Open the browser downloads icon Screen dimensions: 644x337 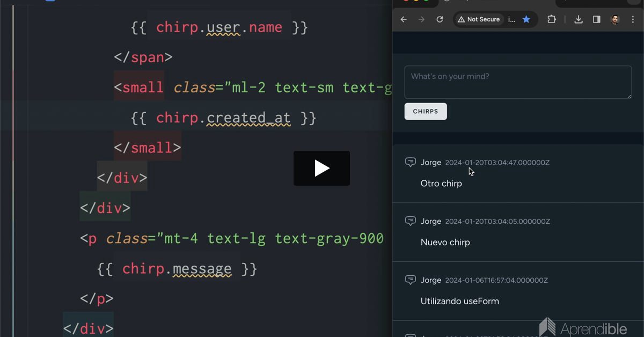click(579, 19)
